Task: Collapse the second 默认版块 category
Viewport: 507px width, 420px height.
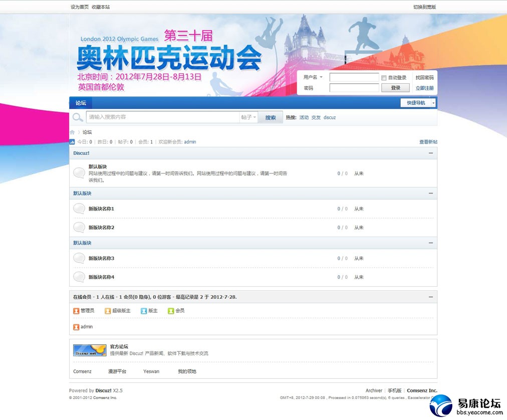Action: click(x=431, y=243)
